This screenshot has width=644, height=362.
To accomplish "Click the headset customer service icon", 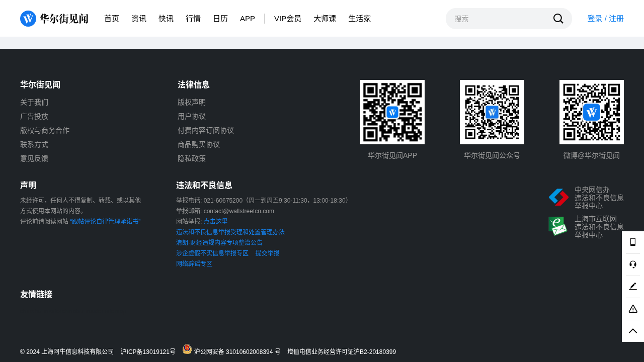I will [633, 264].
